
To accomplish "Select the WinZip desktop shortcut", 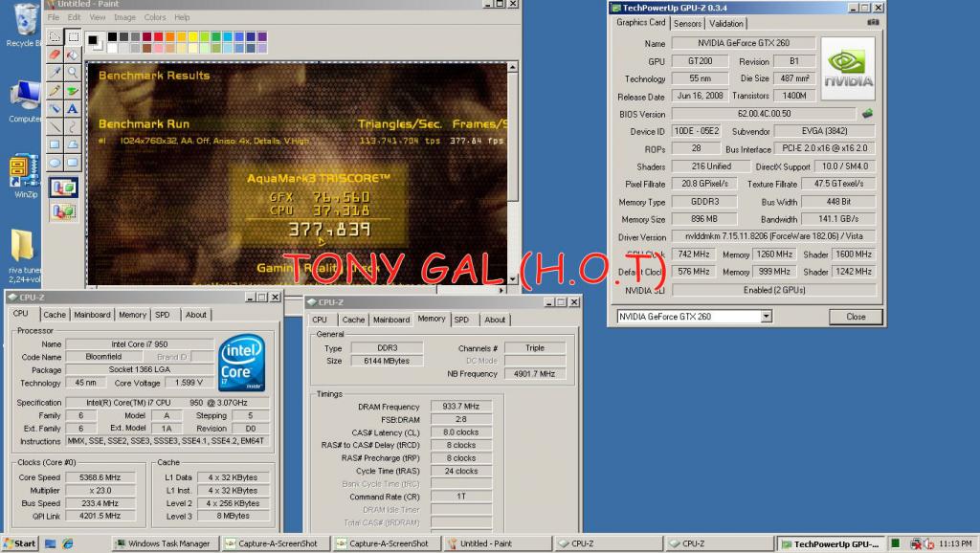I will tap(25, 176).
